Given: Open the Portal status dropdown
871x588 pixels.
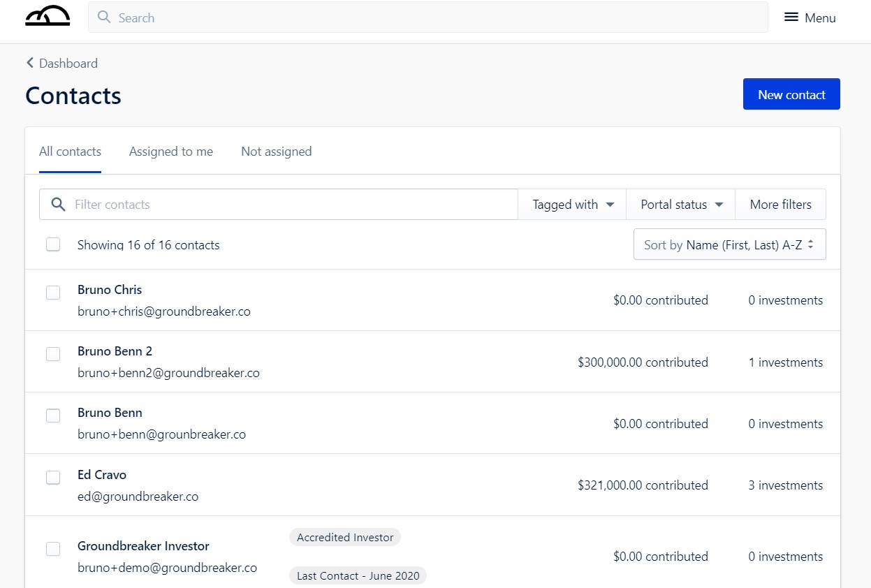Looking at the screenshot, I should [680, 204].
